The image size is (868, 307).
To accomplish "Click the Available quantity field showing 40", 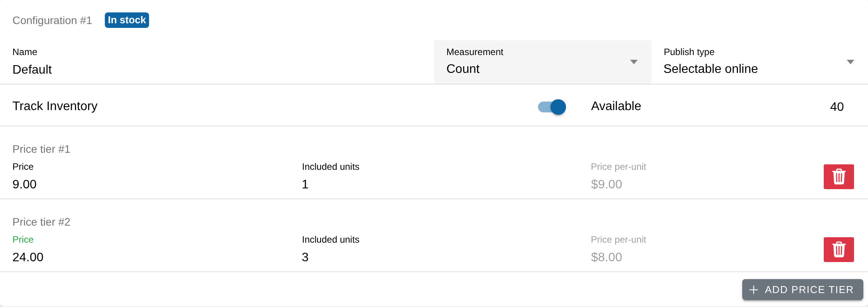I will [837, 107].
